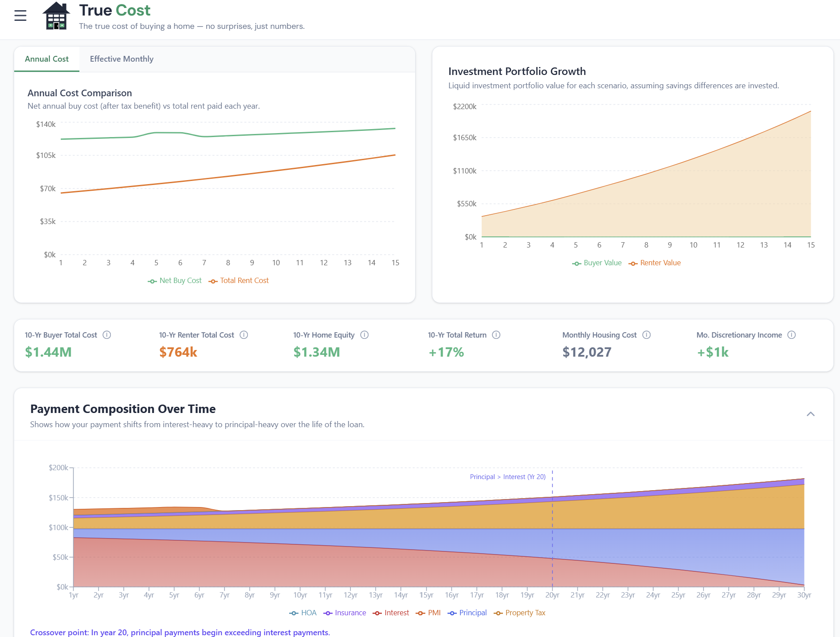This screenshot has width=840, height=637.
Task: Open the 10-Yr Total Return info tooltip
Action: point(496,335)
